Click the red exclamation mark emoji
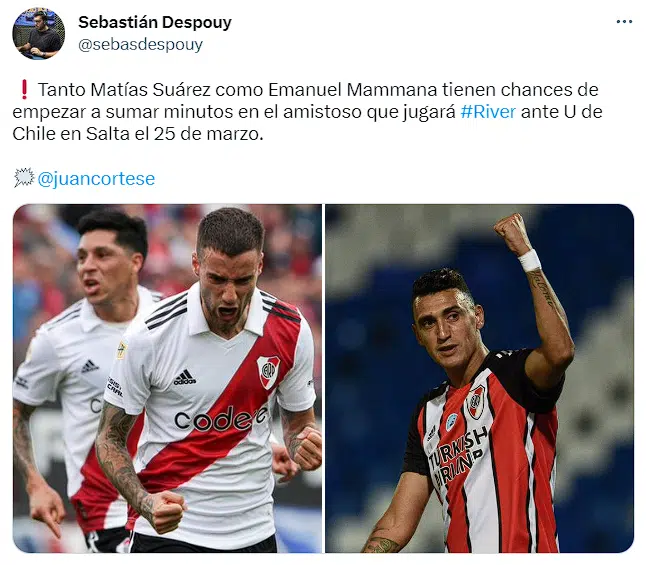This screenshot has width=646, height=565. (24, 89)
